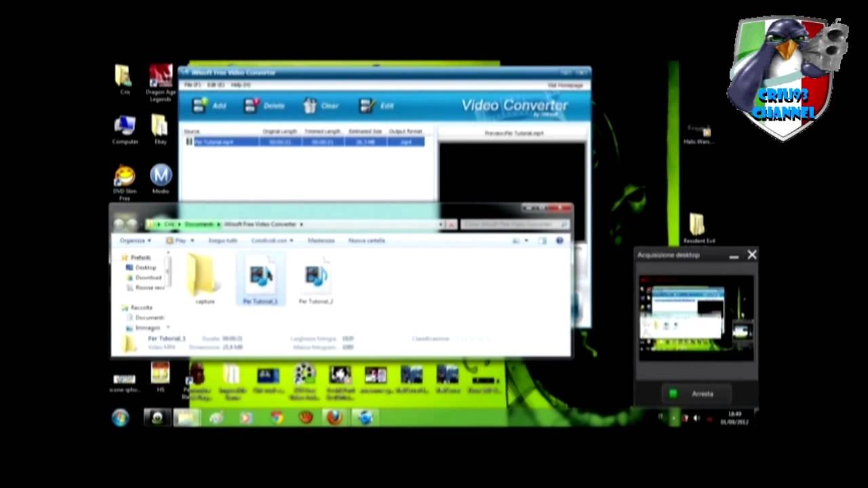
Task: Open Firefox from the taskbar
Action: click(334, 418)
